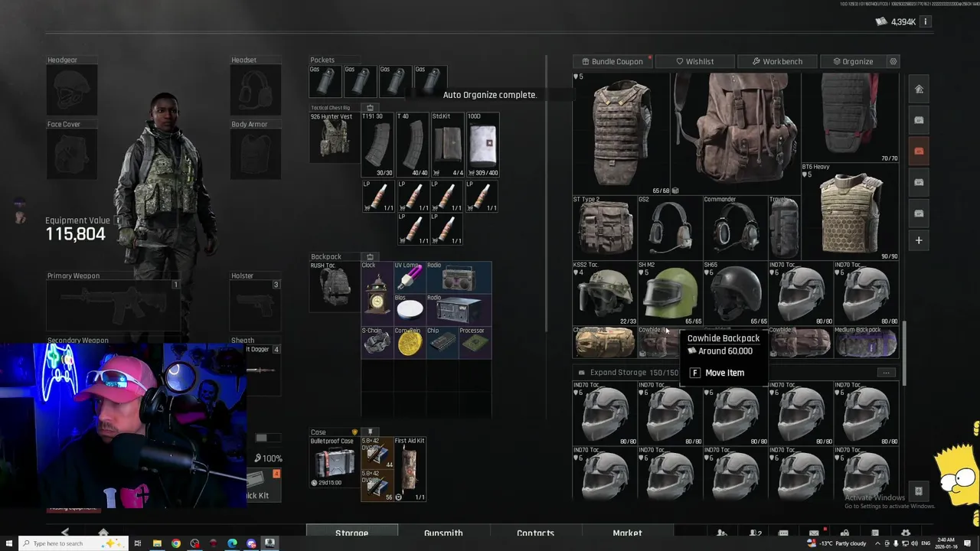This screenshot has width=980, height=551.
Task: Click the pin icon beside Case label
Action: tap(370, 432)
